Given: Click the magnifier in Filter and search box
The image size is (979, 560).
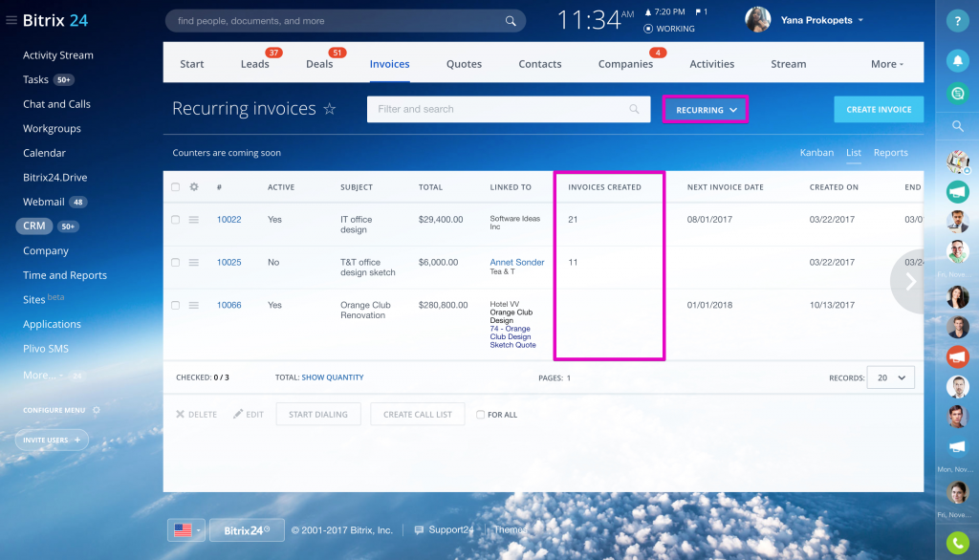Looking at the screenshot, I should coord(635,109).
